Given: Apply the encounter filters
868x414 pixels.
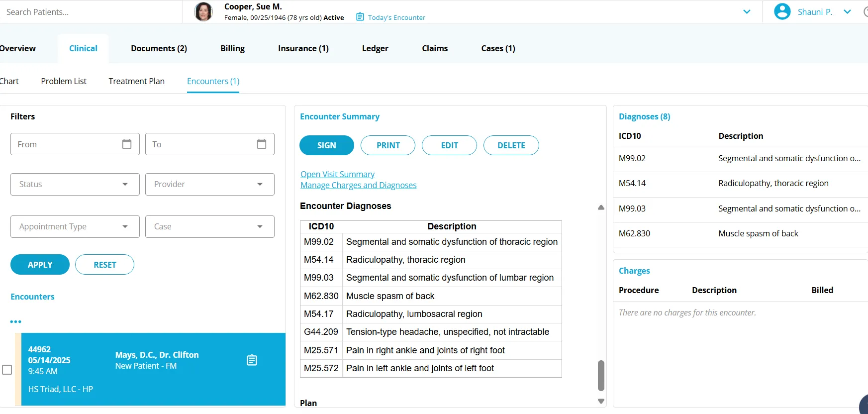Looking at the screenshot, I should pos(40,265).
